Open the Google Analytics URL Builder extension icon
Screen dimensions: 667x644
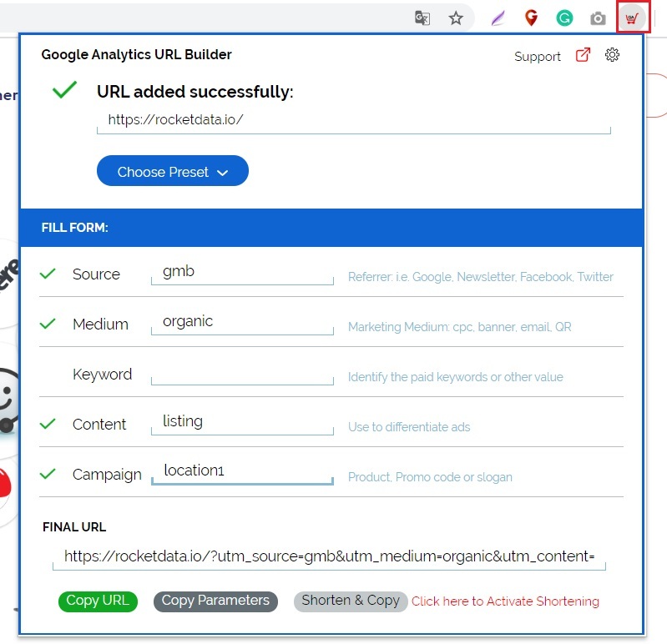pyautogui.click(x=632, y=18)
